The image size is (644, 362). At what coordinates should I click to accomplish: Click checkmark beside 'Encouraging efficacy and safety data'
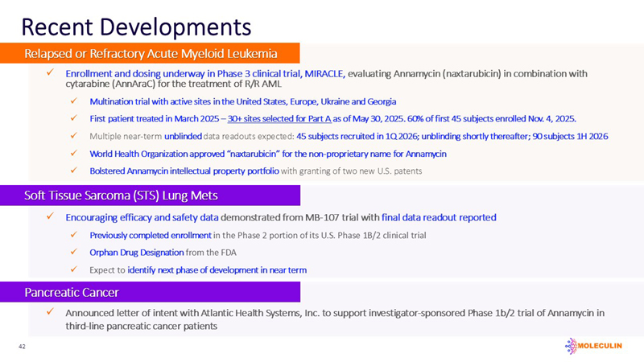pyautogui.click(x=50, y=217)
